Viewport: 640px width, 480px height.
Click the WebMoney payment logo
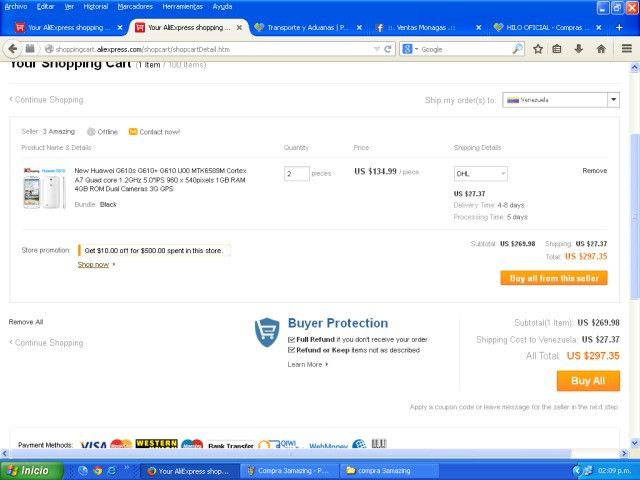[x=328, y=446]
